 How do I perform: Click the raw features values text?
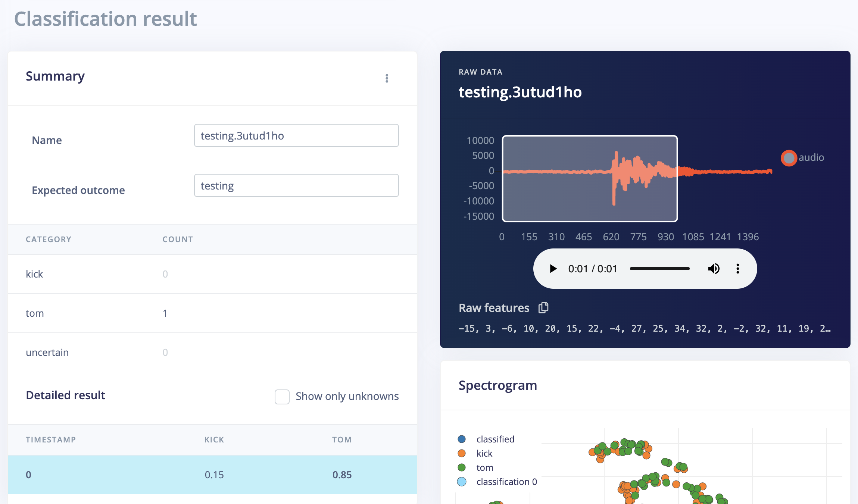(x=644, y=329)
